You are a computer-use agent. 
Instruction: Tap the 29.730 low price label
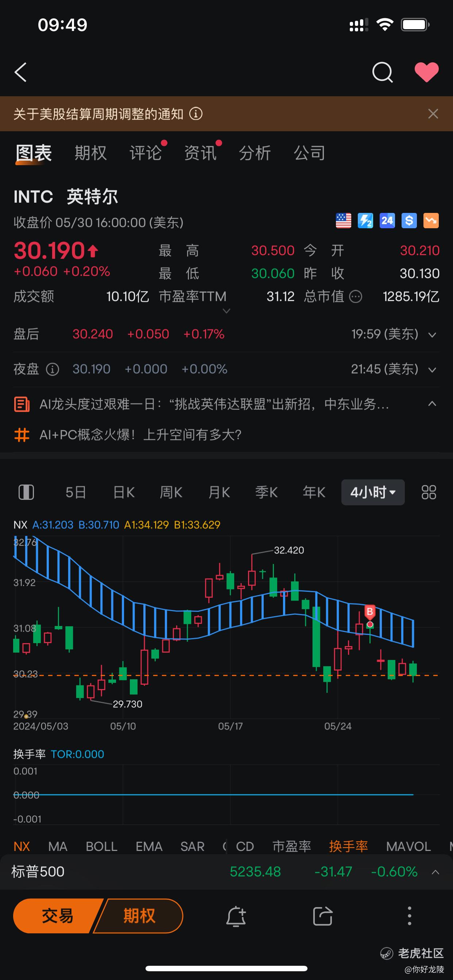[x=128, y=704]
